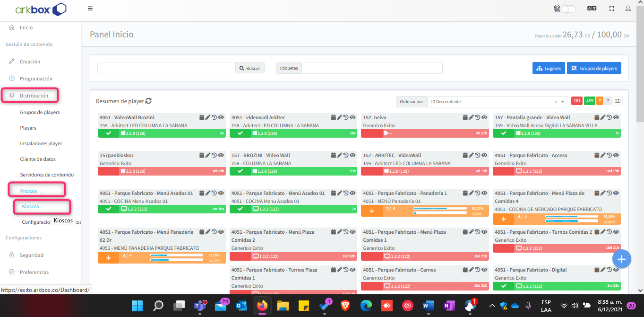This screenshot has height=317, width=644.
Task: Open the language translation icon in header
Action: point(592,9)
